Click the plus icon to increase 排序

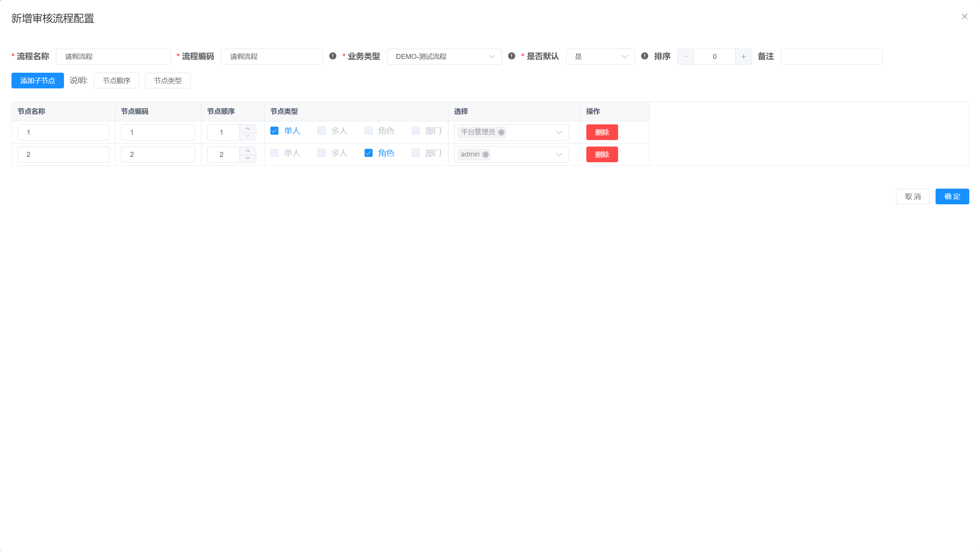tap(743, 56)
